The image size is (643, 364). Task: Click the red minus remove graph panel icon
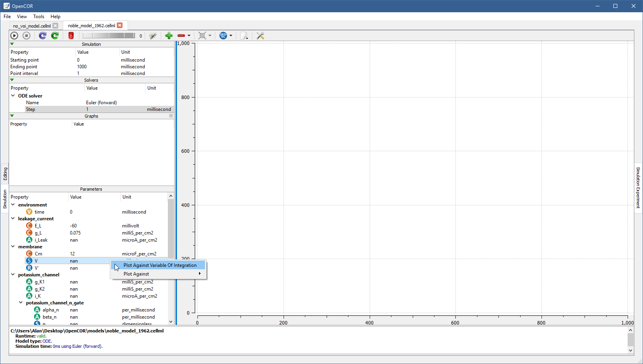click(x=181, y=36)
